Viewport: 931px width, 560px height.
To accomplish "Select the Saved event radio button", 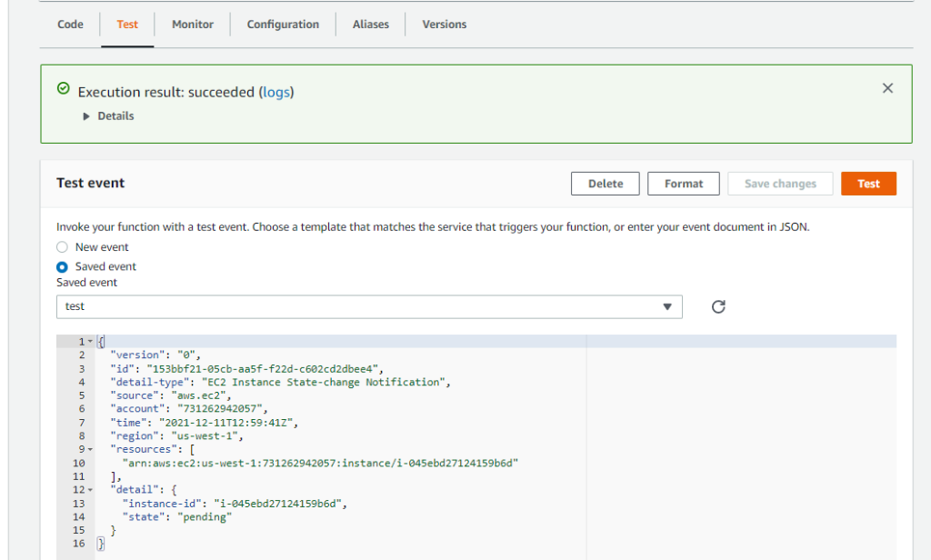I will point(62,267).
